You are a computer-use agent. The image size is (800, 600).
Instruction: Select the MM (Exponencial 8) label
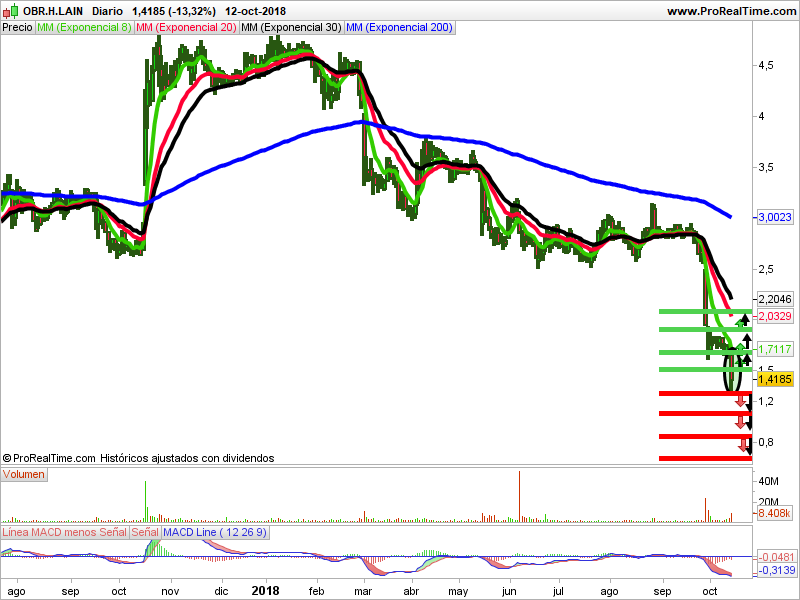coord(84,28)
